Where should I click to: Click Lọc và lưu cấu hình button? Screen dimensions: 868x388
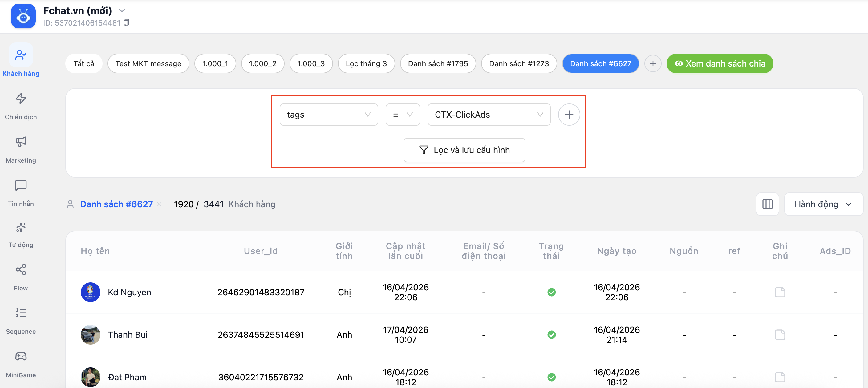[x=464, y=150]
